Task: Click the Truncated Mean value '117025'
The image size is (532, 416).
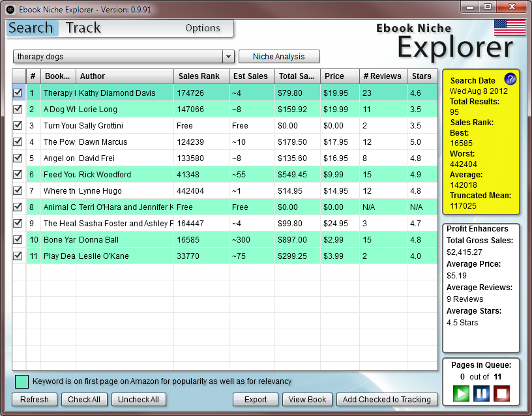Action: coord(463,205)
